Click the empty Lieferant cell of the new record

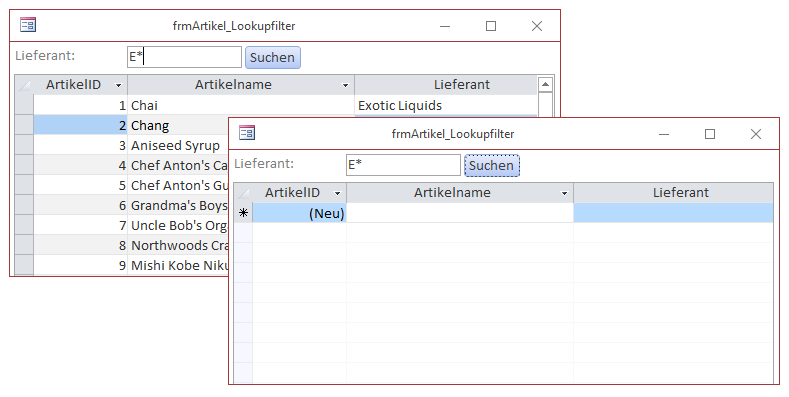673,213
